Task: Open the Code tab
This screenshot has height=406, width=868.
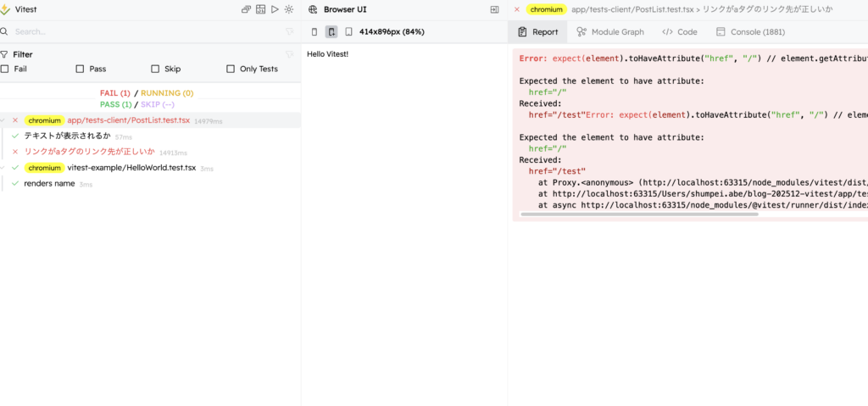Action: pos(680,32)
